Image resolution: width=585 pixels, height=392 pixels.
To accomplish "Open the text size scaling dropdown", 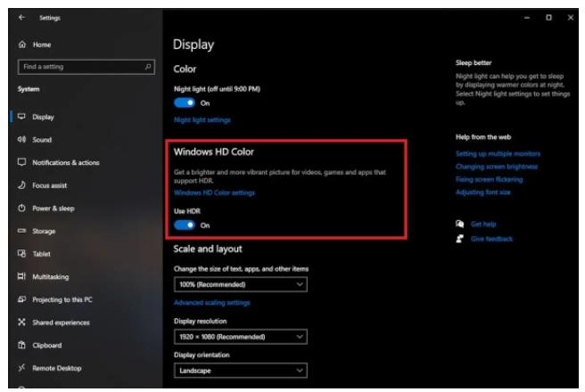I will [241, 284].
